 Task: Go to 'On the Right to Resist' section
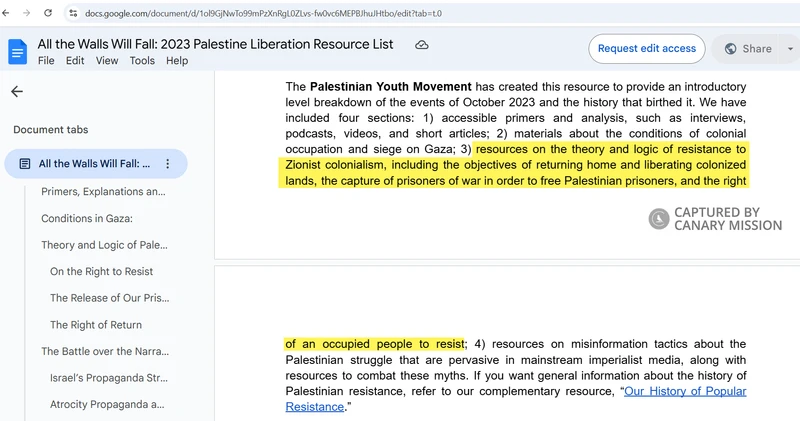pyautogui.click(x=102, y=271)
